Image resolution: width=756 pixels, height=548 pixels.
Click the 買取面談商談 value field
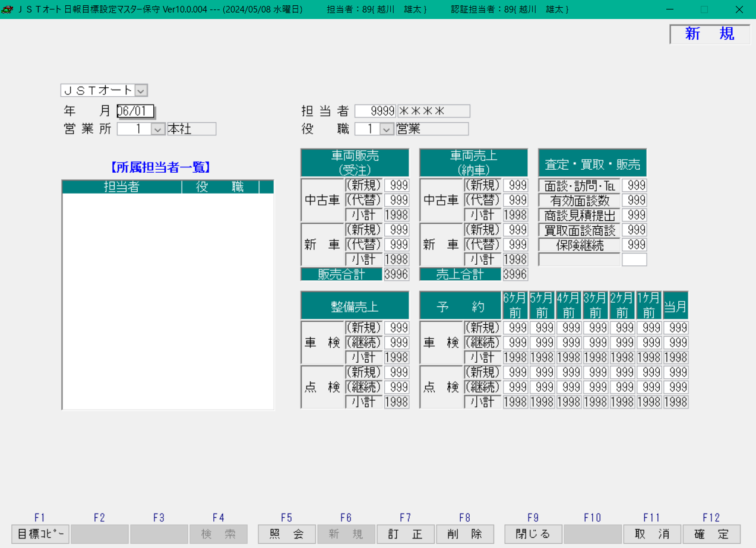coord(634,230)
